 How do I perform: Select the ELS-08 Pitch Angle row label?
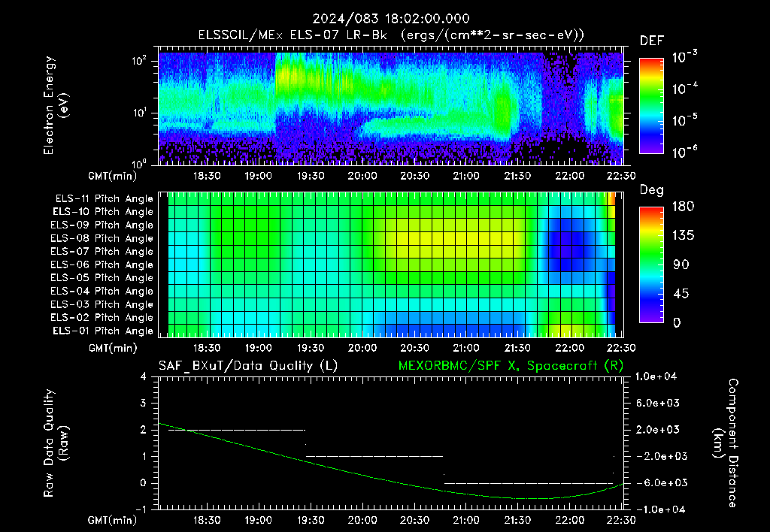click(x=102, y=238)
